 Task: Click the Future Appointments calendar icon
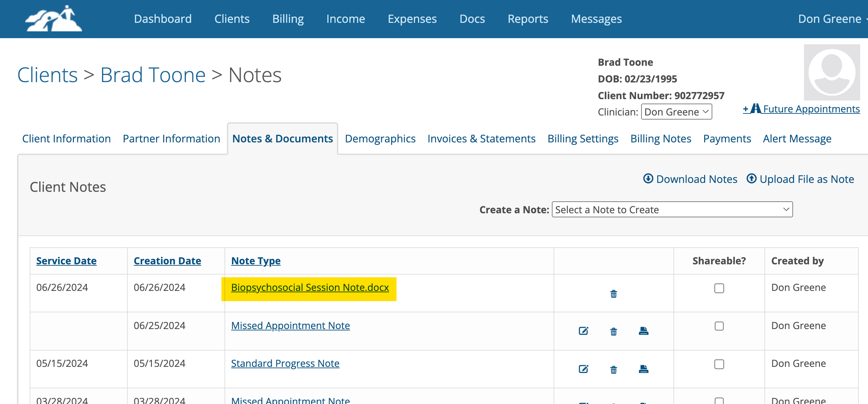pyautogui.click(x=756, y=109)
